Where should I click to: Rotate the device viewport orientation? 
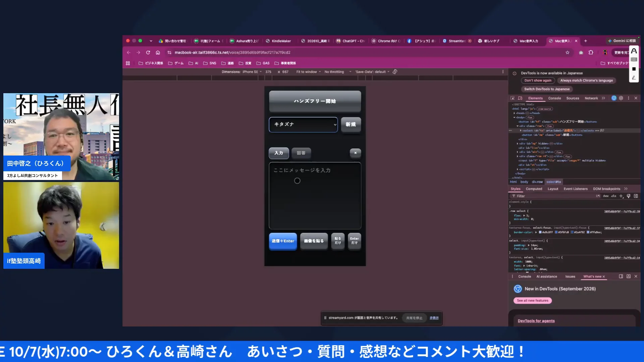coord(395,72)
